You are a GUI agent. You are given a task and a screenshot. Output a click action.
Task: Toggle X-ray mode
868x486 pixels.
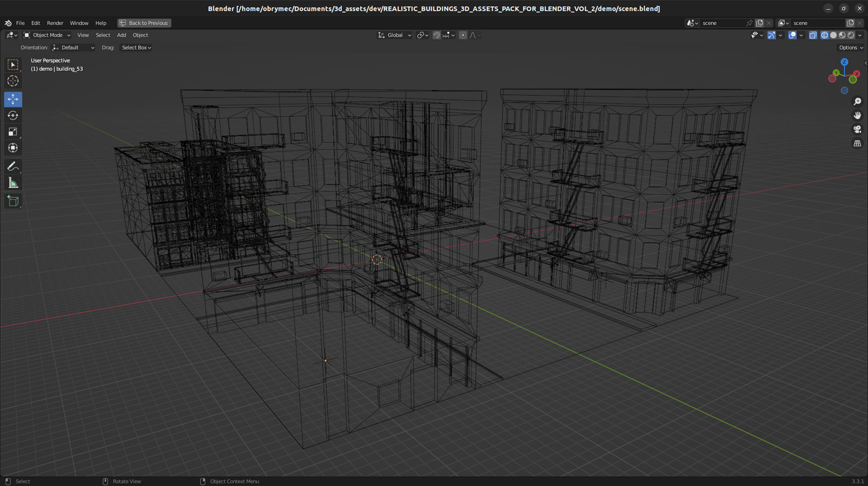(x=813, y=35)
